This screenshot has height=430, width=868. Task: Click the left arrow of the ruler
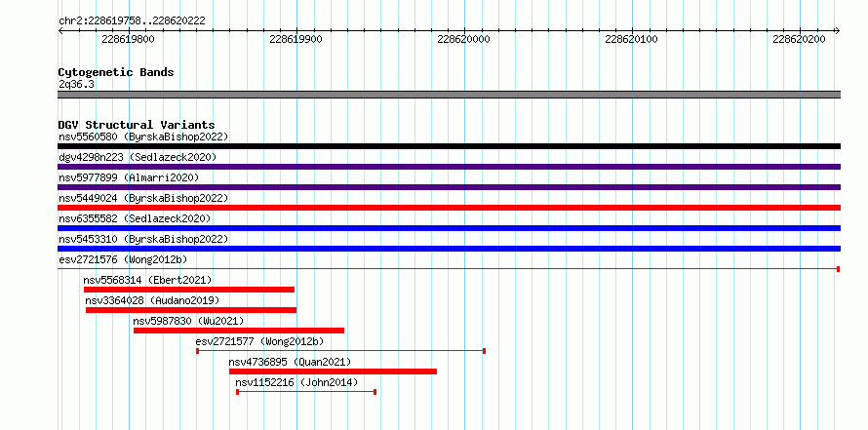(60, 30)
